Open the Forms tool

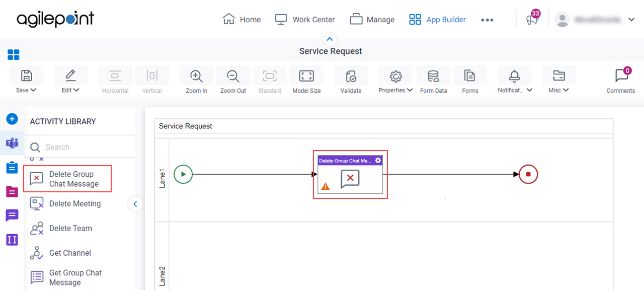470,76
